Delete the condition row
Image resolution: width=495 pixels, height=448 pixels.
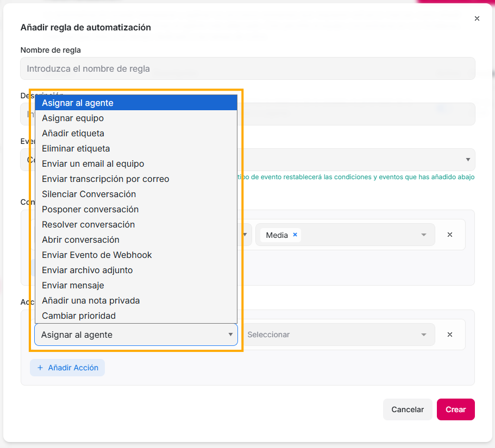pyautogui.click(x=450, y=235)
